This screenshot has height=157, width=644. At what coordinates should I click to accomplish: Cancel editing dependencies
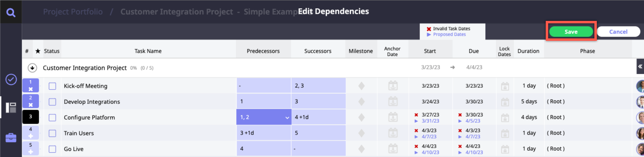(618, 32)
